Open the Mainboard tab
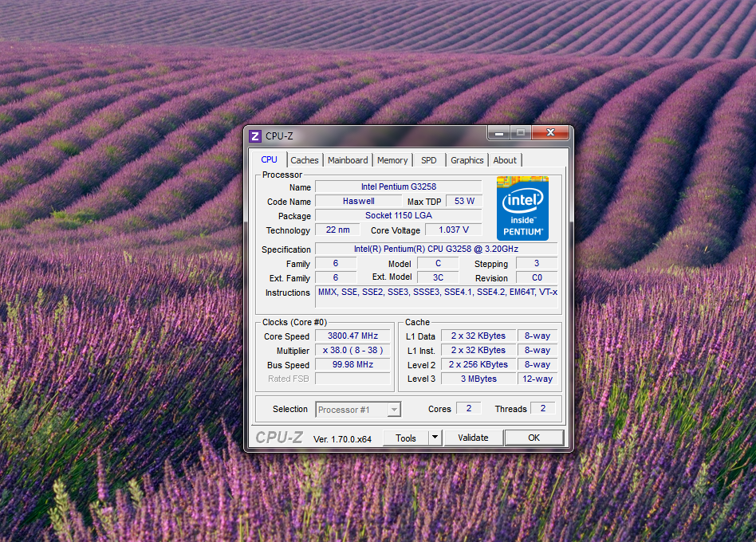 (x=348, y=160)
